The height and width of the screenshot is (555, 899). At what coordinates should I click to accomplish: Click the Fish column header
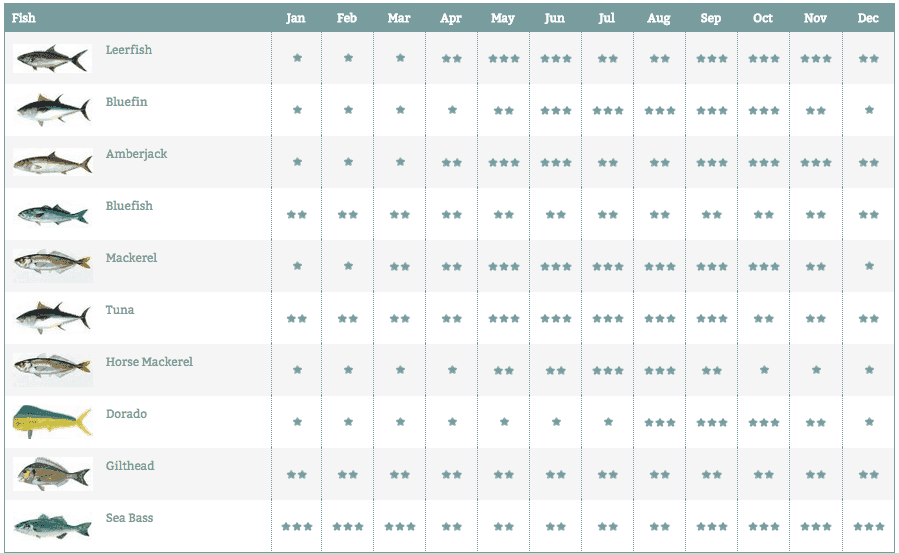pos(24,18)
